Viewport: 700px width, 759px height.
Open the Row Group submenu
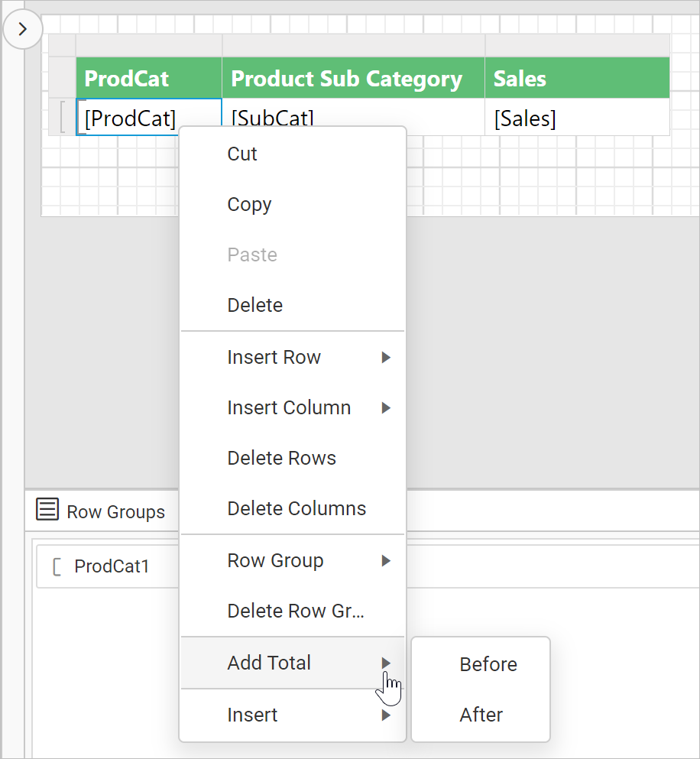pyautogui.click(x=275, y=560)
